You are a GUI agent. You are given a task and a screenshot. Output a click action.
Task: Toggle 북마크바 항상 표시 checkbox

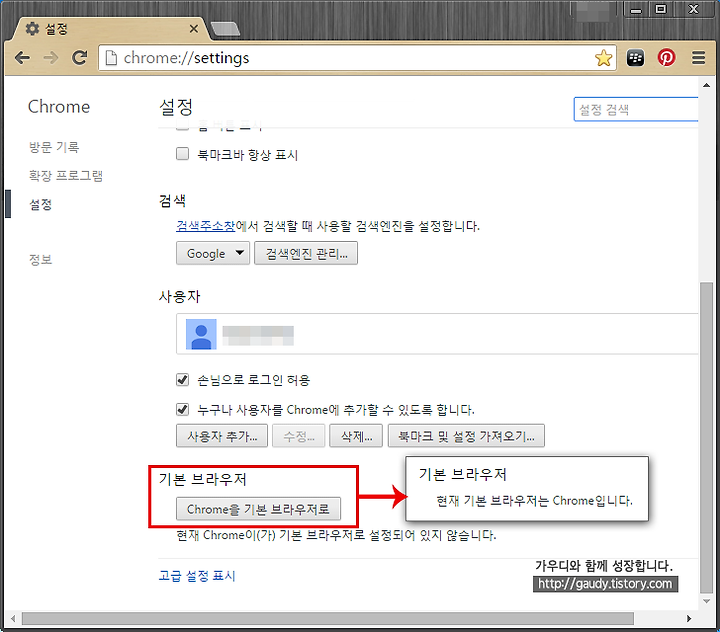[182, 153]
